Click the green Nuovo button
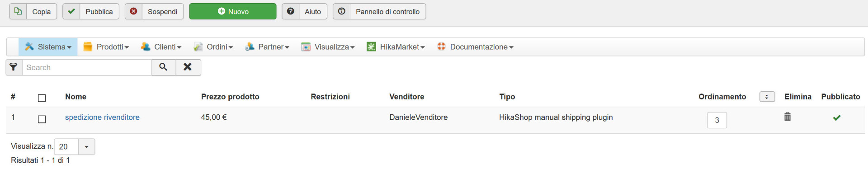This screenshot has height=169, width=868. point(233,11)
